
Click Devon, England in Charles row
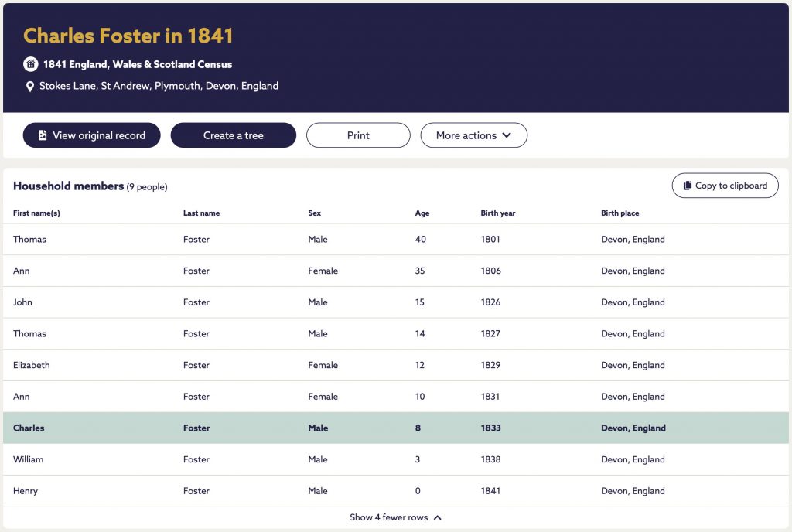click(x=633, y=428)
